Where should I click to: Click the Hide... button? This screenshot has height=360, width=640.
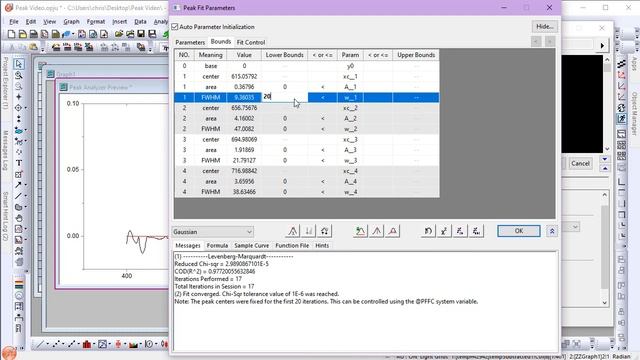point(544,27)
